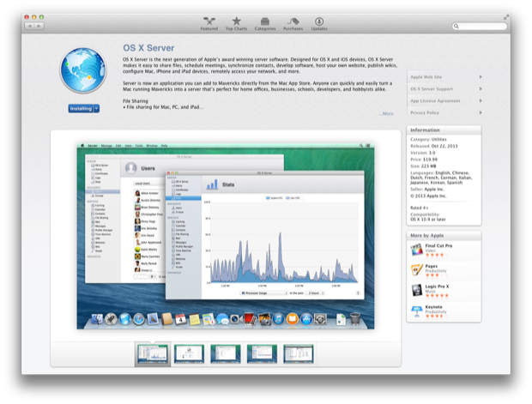The height and width of the screenshot is (404, 532).
Task: Click the Rated 4+ text
Action: point(420,208)
